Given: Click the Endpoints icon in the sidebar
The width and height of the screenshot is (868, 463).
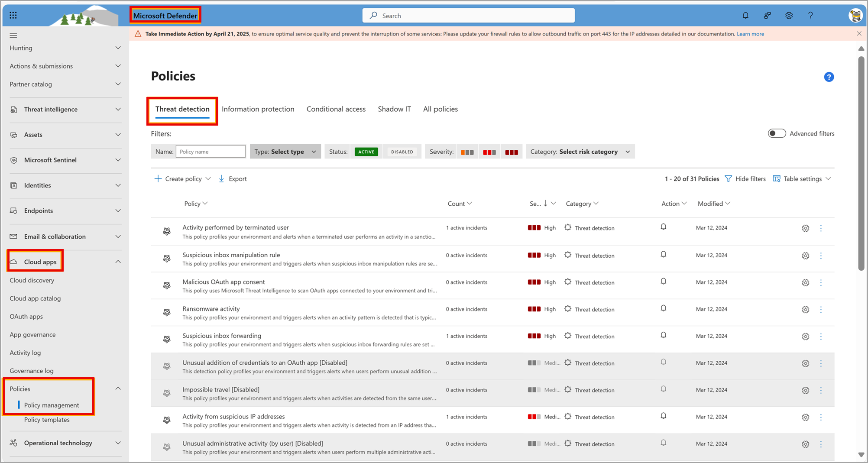Looking at the screenshot, I should point(14,211).
